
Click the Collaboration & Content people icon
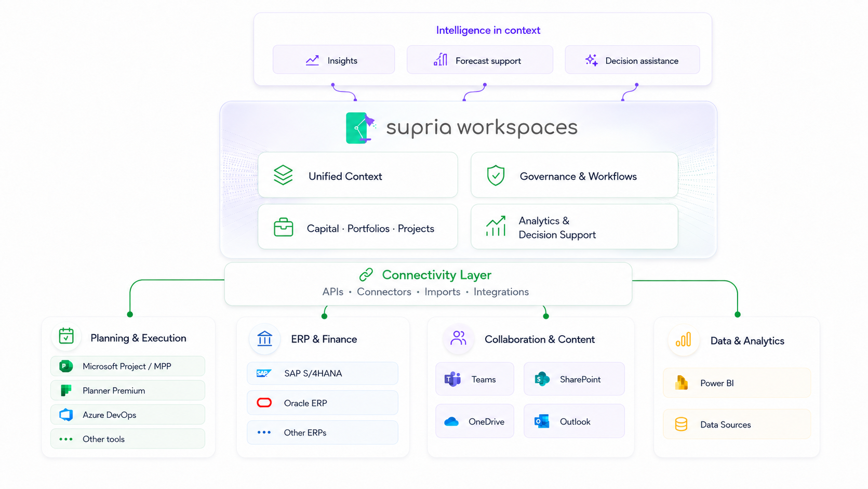[458, 338]
